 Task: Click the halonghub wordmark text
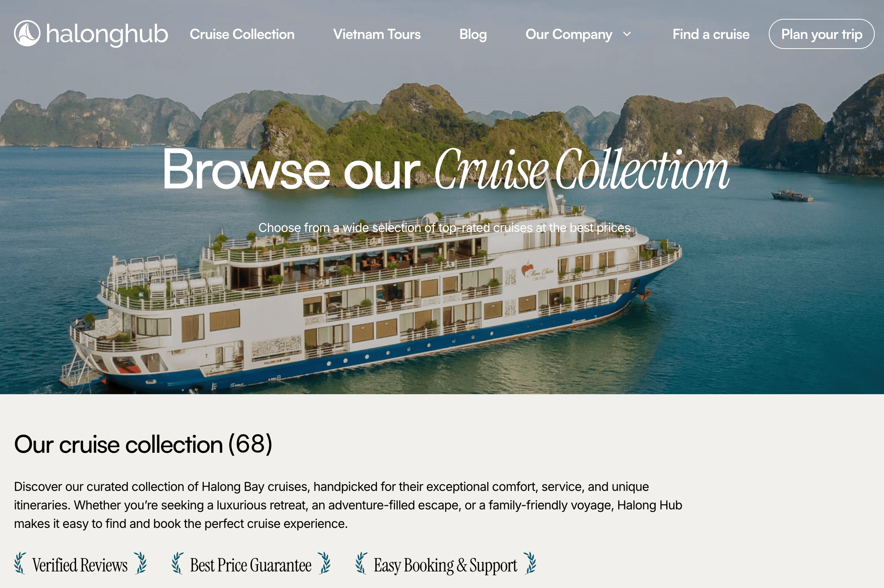click(107, 34)
